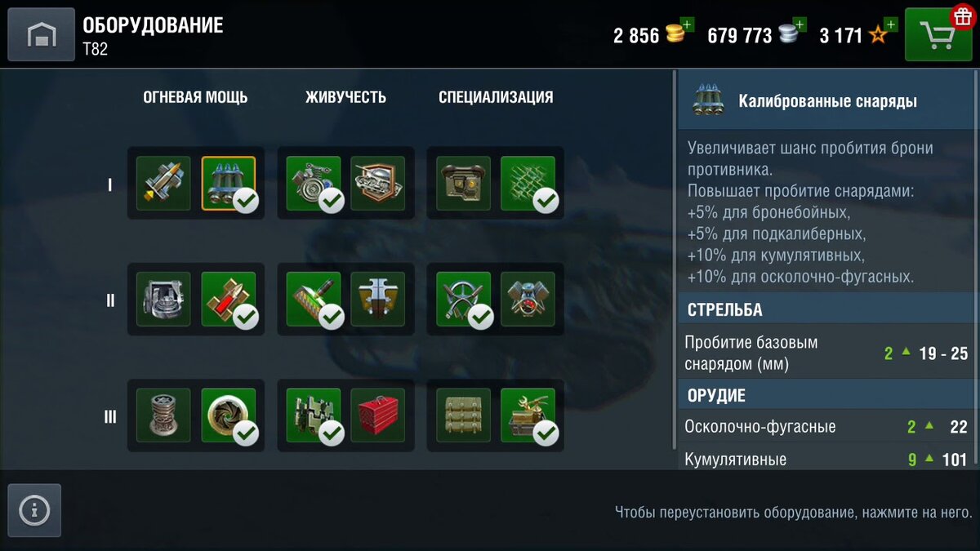This screenshot has width=980, height=551.
Task: Select the ammo rack crate in specialization row III
Action: (x=463, y=415)
